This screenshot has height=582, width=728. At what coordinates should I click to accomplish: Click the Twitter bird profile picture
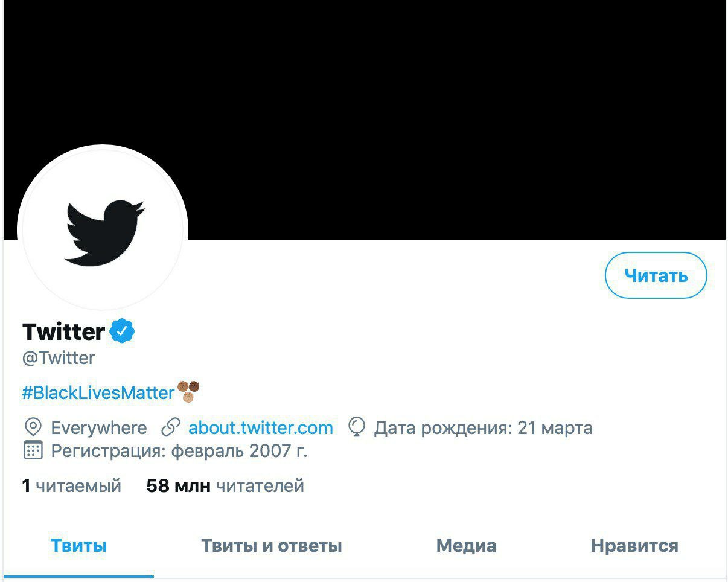click(103, 230)
